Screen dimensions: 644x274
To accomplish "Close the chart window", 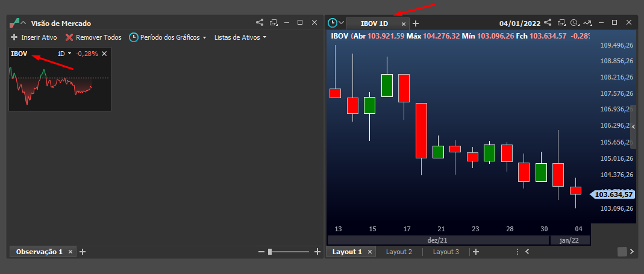I will [x=629, y=23].
